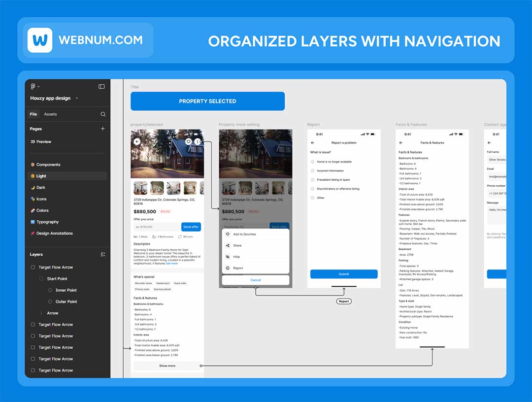The image size is (532, 402).
Task: Expand the first Target Flow Arrow layer
Action: tap(33, 267)
